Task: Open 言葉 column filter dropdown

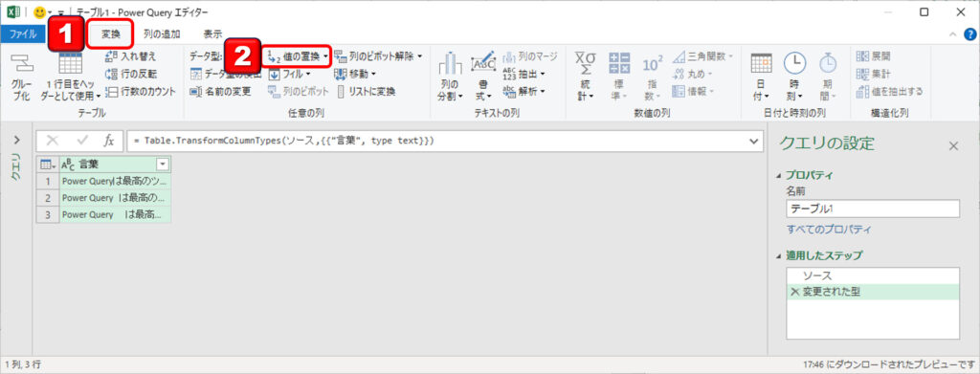Action: 163,165
